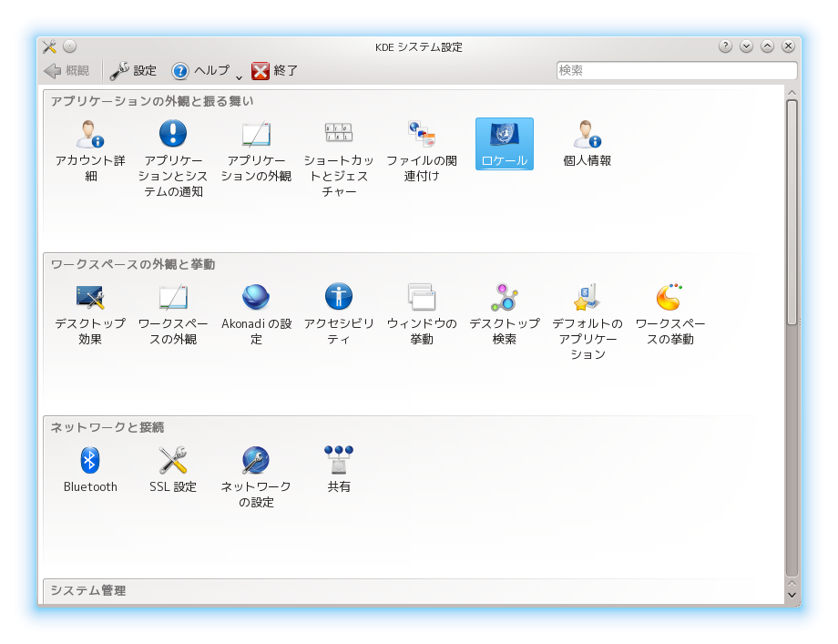Open ウィンドウの挙動 window behavior module
The height and width of the screenshot is (644, 838).
422,314
